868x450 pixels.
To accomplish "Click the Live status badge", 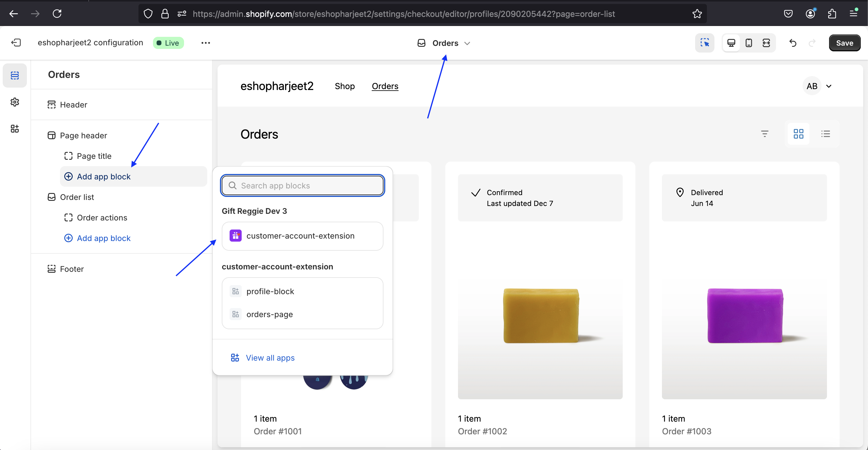I will tap(168, 43).
